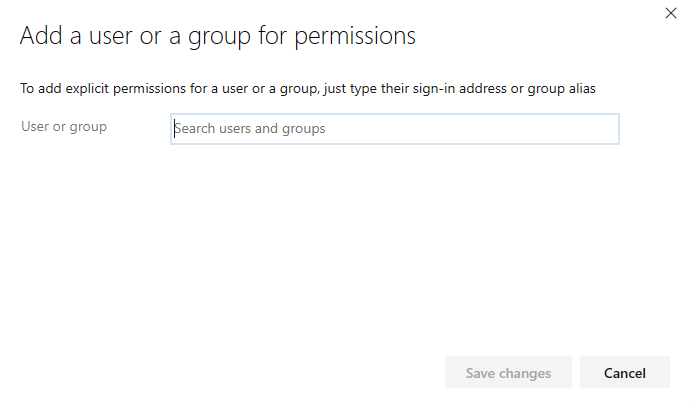Click the User or group label
Screen dimensions: 689x406
click(x=64, y=127)
